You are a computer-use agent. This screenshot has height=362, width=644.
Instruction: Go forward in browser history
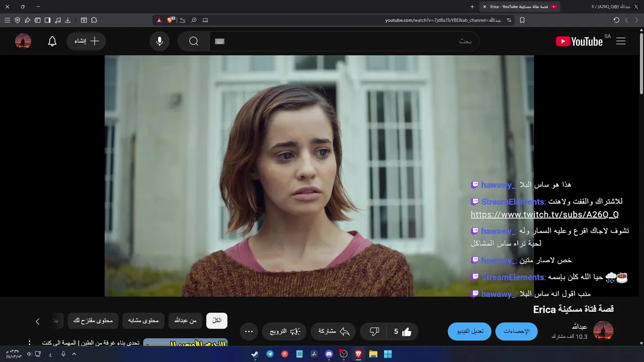(626, 20)
